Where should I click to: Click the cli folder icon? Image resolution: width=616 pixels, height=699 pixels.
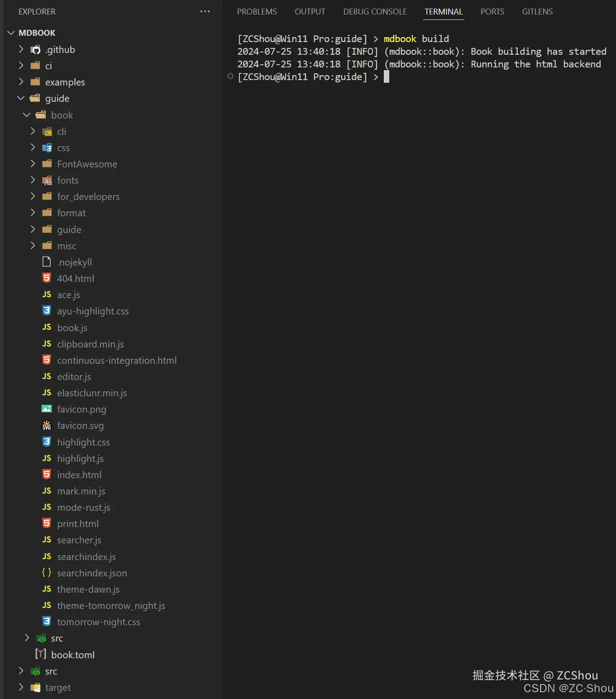point(47,132)
